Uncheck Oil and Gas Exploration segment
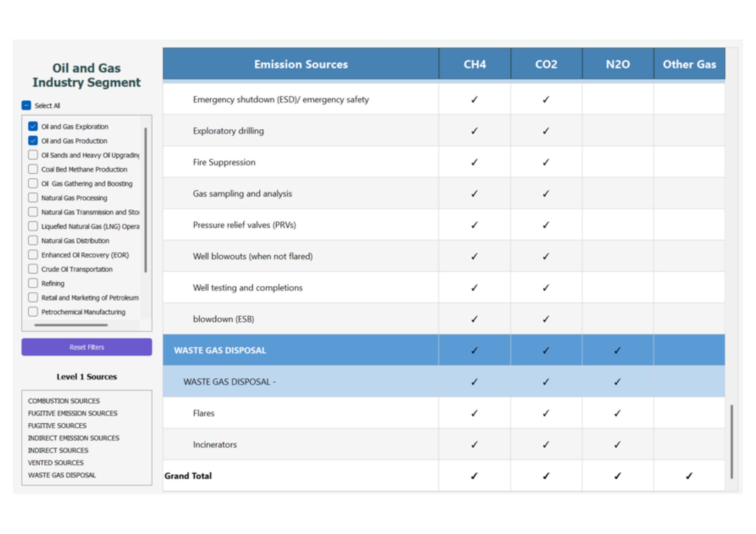The image size is (756, 534). (33, 126)
